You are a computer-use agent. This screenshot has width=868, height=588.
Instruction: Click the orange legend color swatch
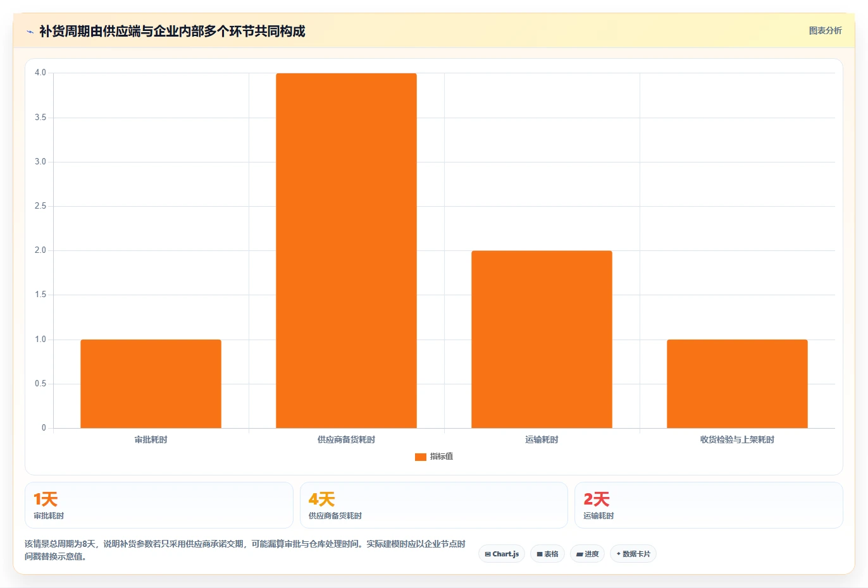pos(421,457)
